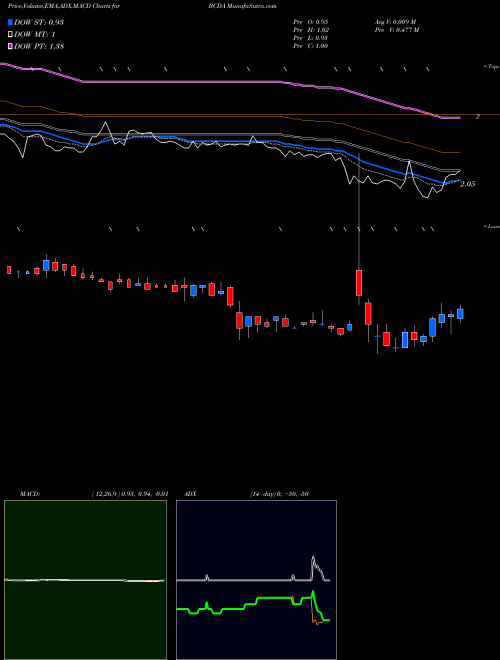This screenshot has width=500, height=660.
Task: Open the green MACD chart panel
Action: pyautogui.click(x=85, y=580)
